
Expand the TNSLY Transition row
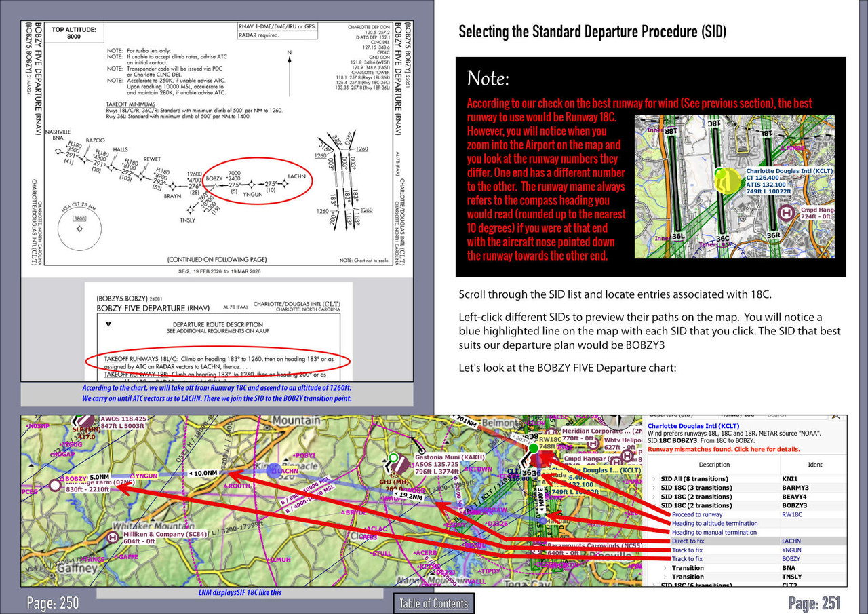click(x=665, y=577)
